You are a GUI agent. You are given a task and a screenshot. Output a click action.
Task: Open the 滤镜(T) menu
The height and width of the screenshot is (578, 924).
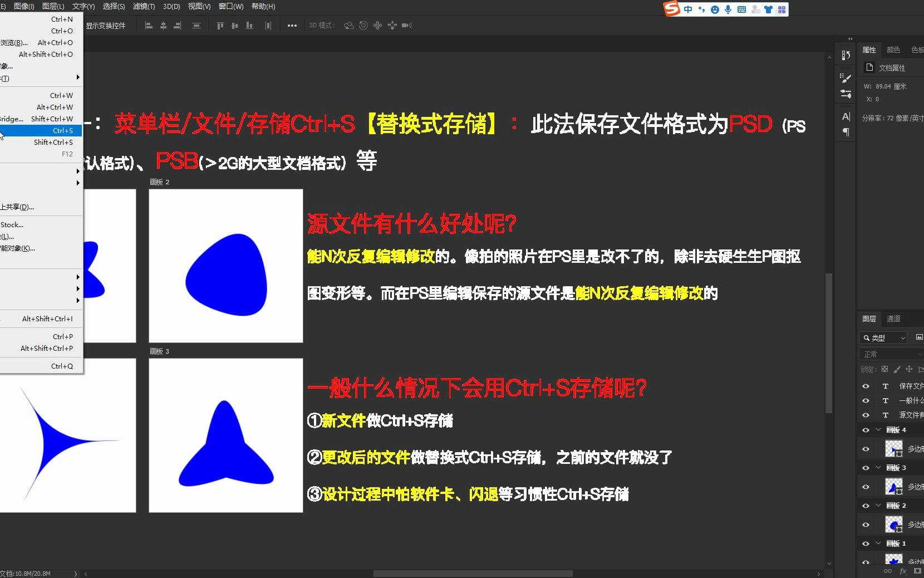coord(144,6)
